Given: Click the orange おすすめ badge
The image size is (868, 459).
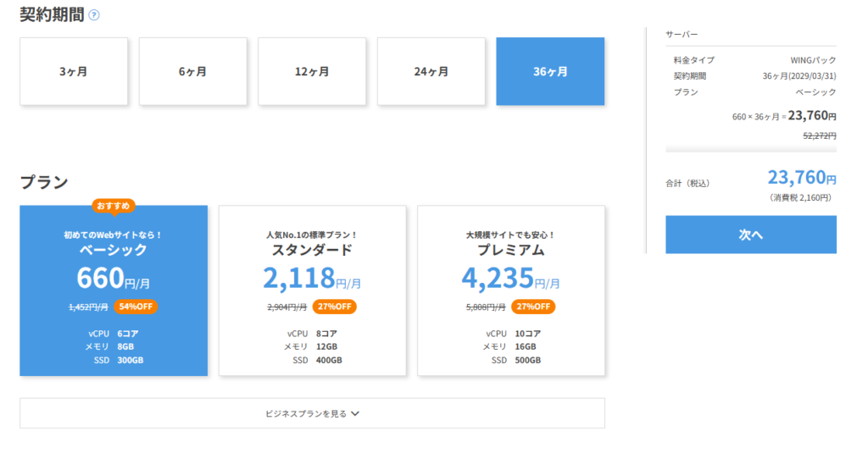Looking at the screenshot, I should pyautogui.click(x=114, y=206).
